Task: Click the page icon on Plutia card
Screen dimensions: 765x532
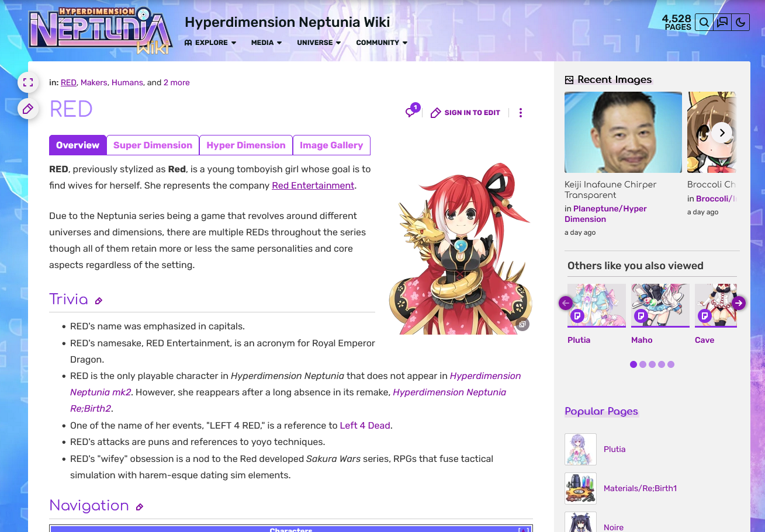Action: pos(577,316)
